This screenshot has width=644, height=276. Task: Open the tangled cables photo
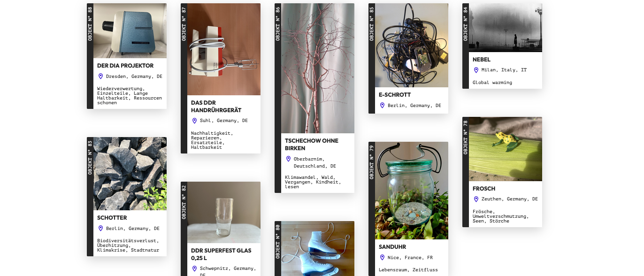[412, 45]
